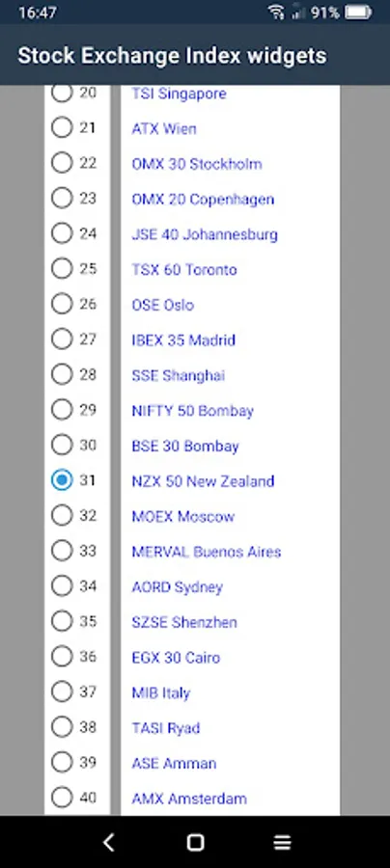Open the MERVAL Buenos Aires link

pyautogui.click(x=206, y=552)
